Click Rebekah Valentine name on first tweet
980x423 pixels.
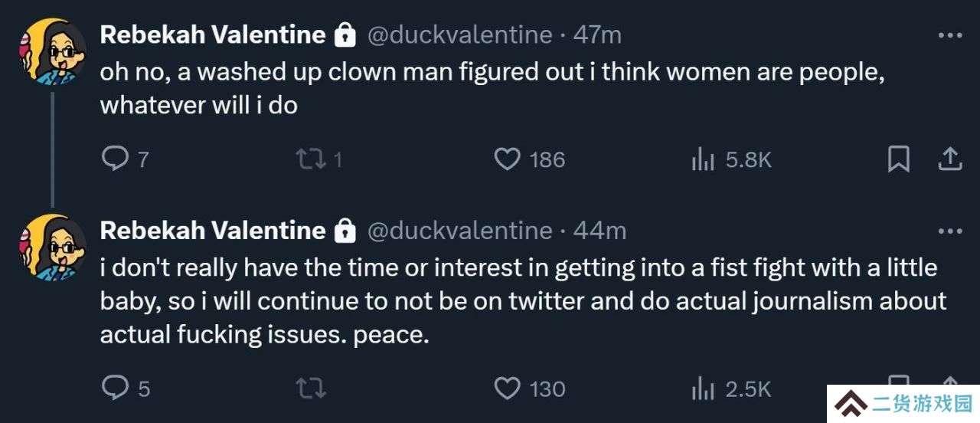pos(213,34)
